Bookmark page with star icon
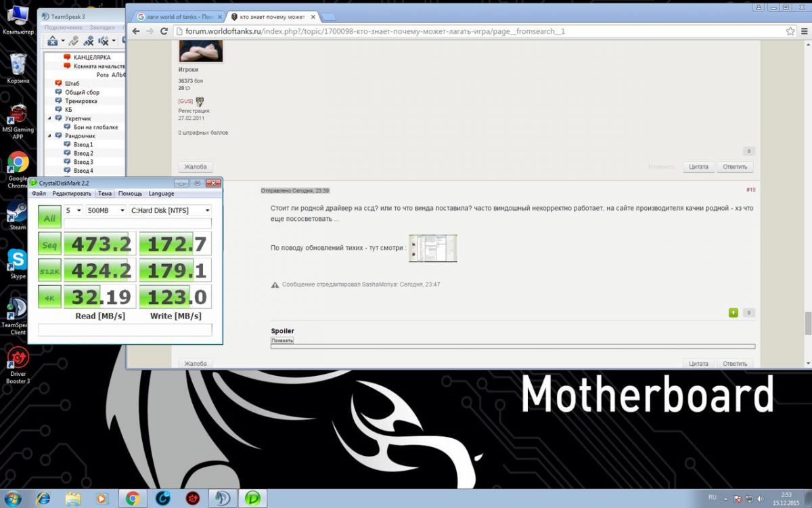This screenshot has width=812, height=508. 790,31
